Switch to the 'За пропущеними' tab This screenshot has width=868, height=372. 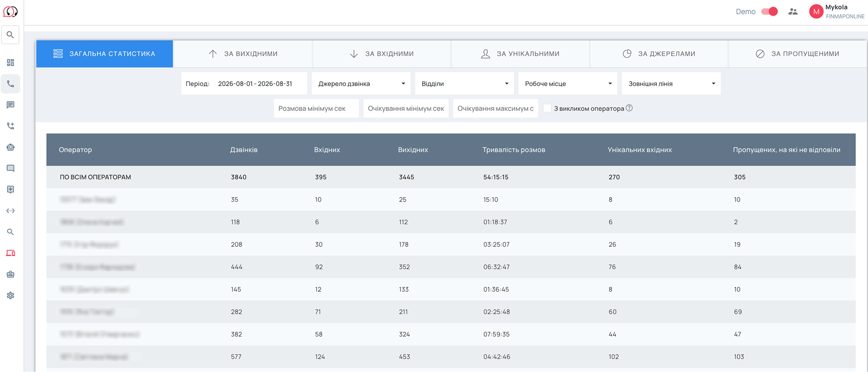pyautogui.click(x=797, y=53)
